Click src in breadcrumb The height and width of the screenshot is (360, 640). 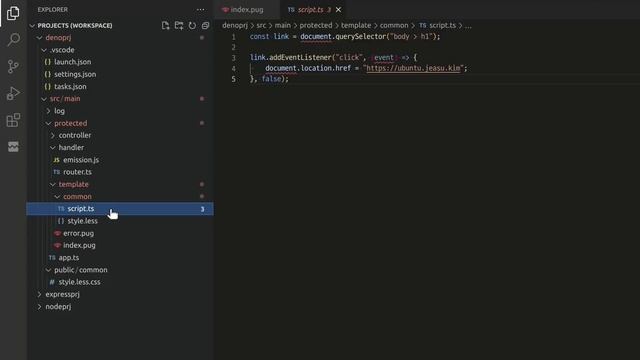click(x=261, y=25)
